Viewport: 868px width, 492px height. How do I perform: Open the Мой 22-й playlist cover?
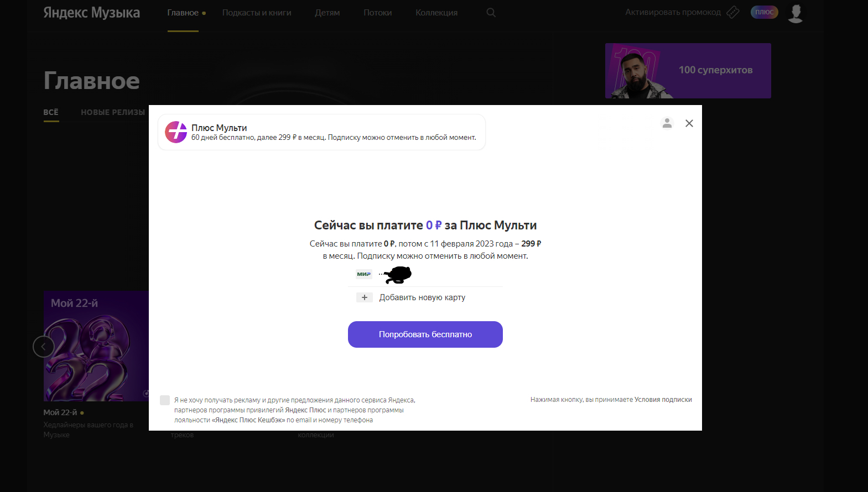click(x=96, y=346)
